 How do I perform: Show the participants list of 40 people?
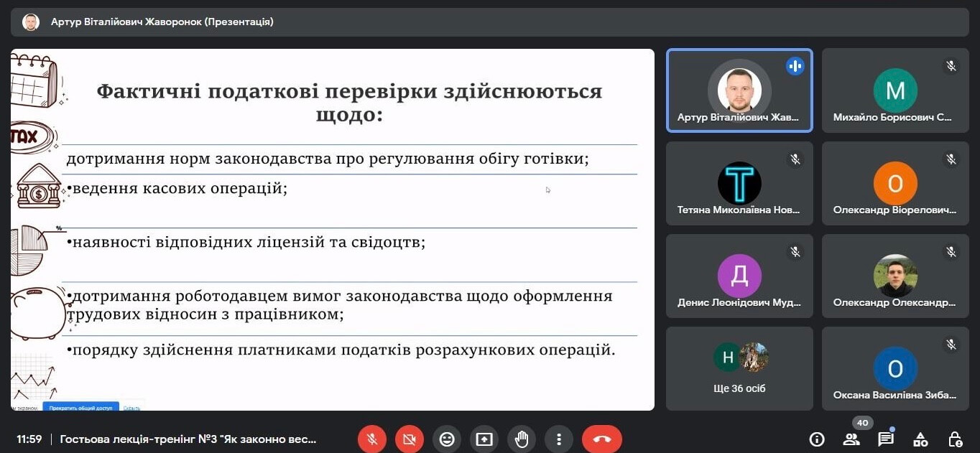pyautogui.click(x=851, y=439)
